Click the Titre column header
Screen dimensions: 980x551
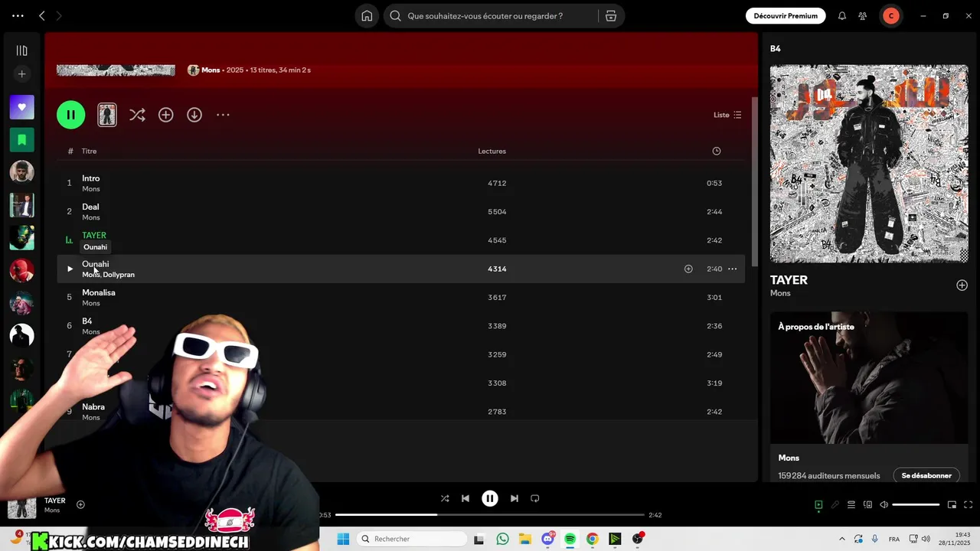click(x=89, y=151)
